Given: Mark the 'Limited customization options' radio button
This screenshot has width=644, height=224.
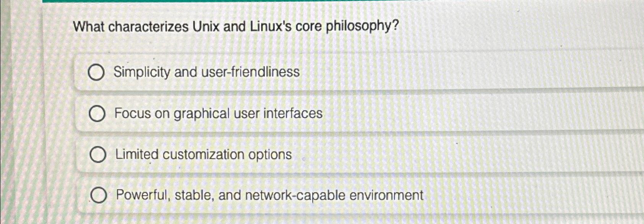Looking at the screenshot, I should coord(98,155).
